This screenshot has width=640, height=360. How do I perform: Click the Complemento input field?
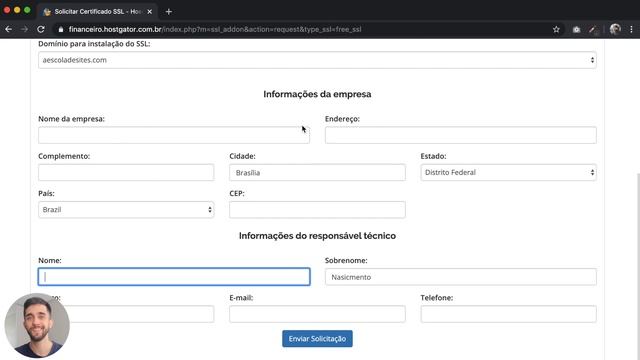coord(126,172)
